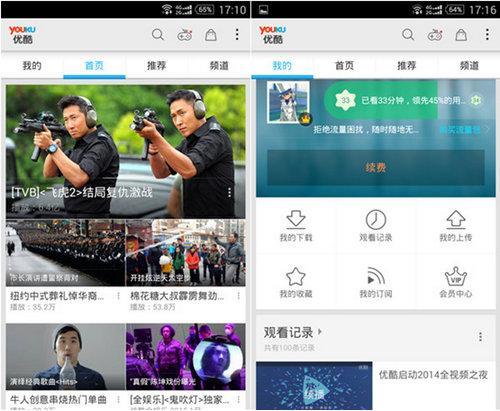Expand 观看记录 section header arrow
This screenshot has height=411, width=500.
click(x=320, y=332)
